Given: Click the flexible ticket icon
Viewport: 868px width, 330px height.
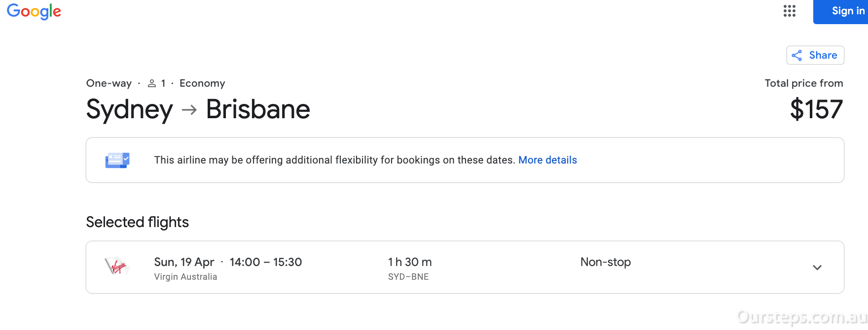Looking at the screenshot, I should pos(117,160).
